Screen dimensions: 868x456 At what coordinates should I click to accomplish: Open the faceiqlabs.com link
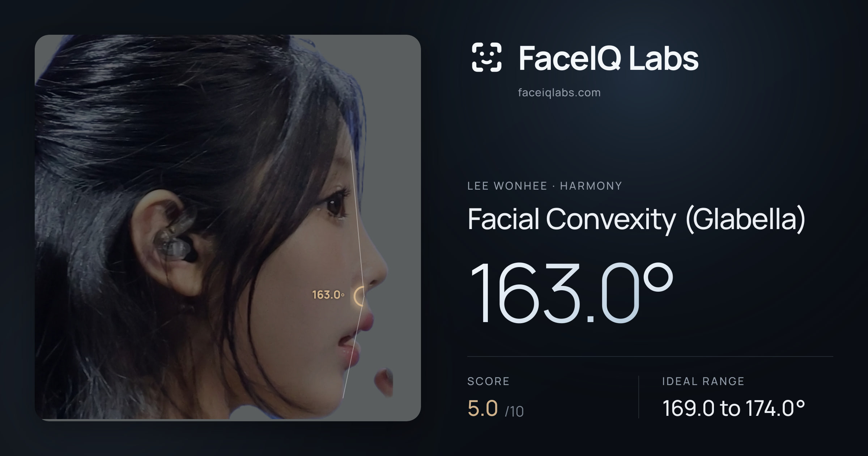pyautogui.click(x=559, y=93)
